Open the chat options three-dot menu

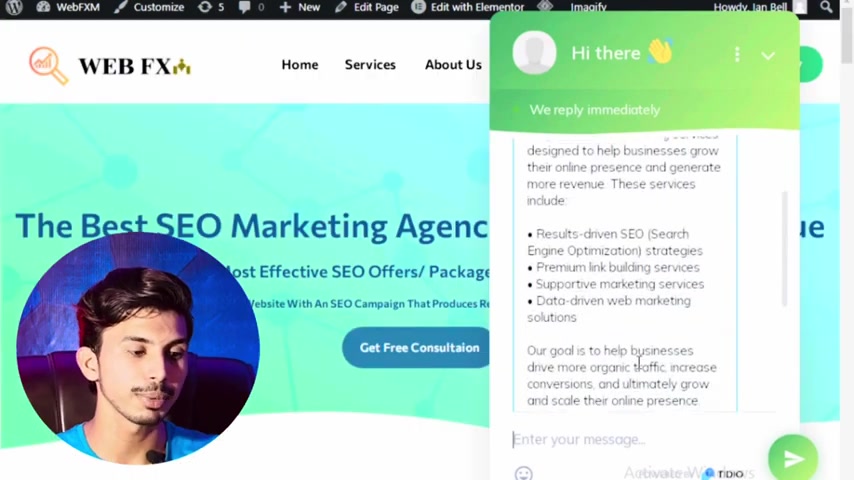[x=737, y=54]
